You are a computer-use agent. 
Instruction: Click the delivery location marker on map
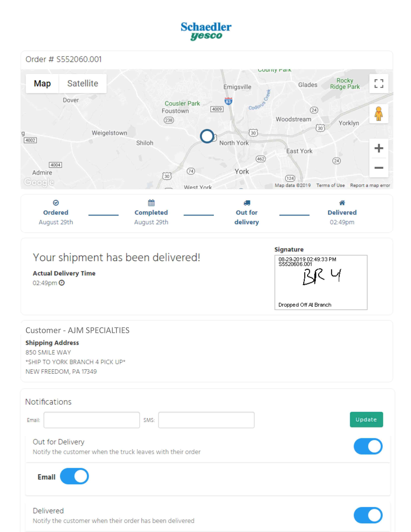(x=207, y=136)
